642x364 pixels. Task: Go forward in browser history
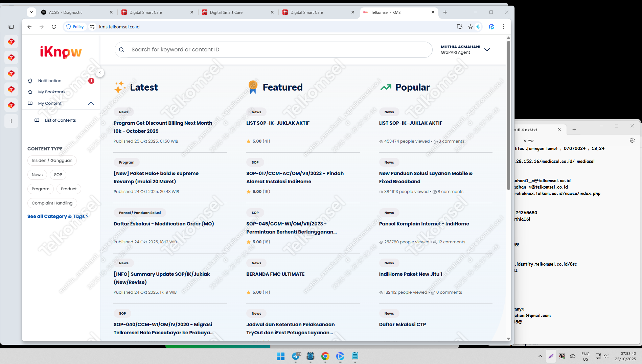[x=42, y=27]
